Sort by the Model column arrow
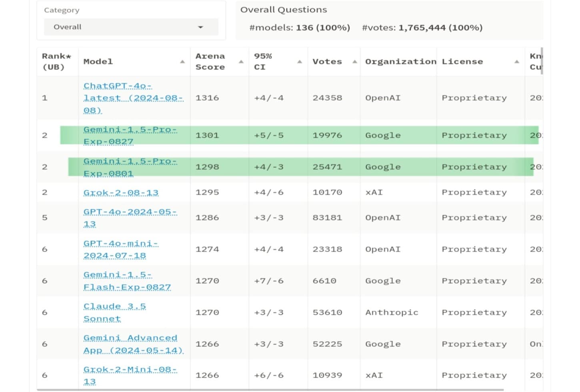 click(x=182, y=62)
